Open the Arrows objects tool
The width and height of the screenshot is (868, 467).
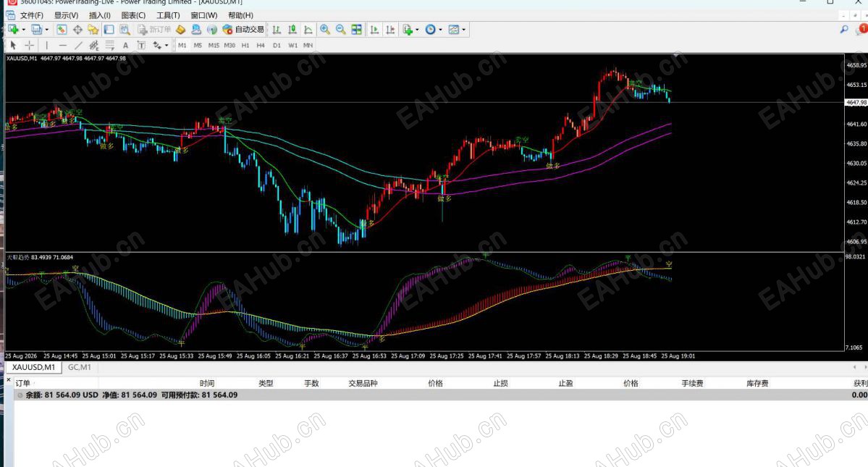pyautogui.click(x=157, y=46)
